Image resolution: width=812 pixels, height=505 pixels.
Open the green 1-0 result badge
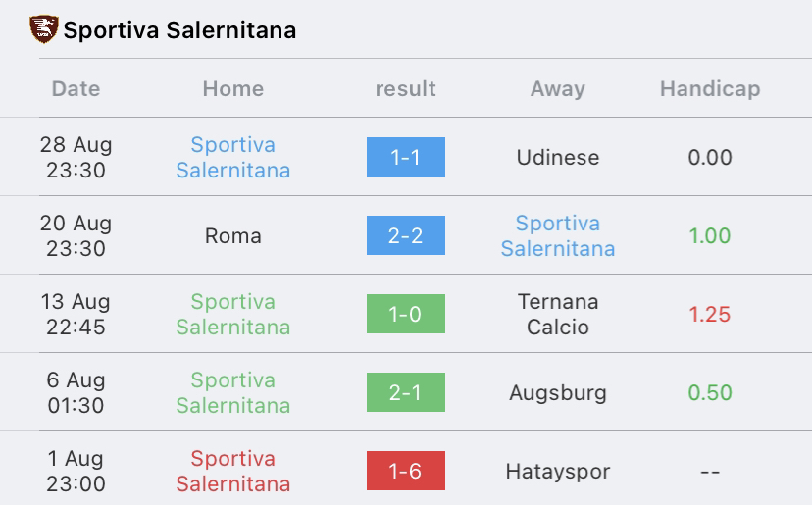405,314
